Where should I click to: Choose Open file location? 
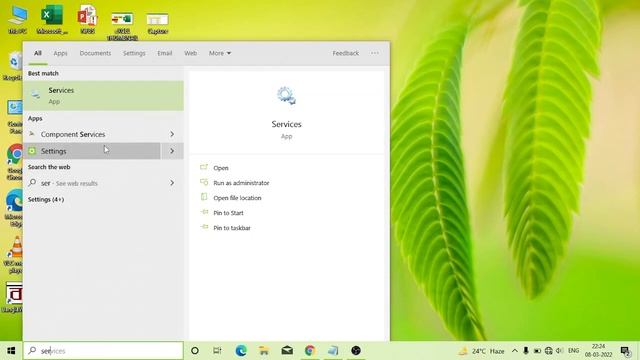[x=237, y=198]
